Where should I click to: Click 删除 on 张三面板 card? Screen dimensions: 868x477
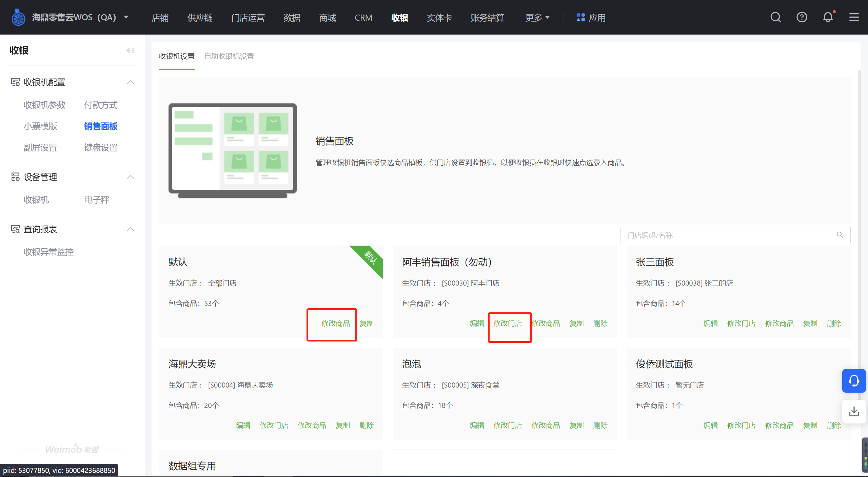tap(834, 324)
